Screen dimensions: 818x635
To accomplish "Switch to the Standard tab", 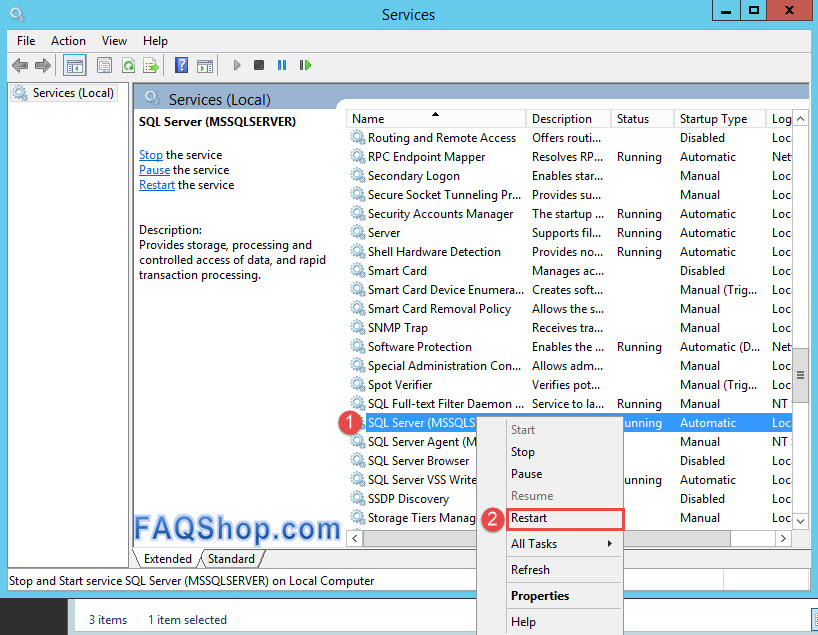I will point(231,559).
